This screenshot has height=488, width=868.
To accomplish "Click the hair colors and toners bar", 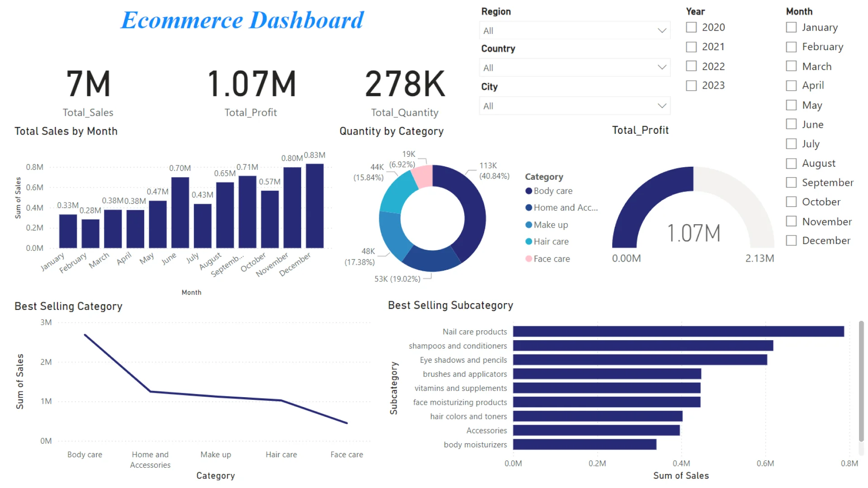I will (598, 416).
